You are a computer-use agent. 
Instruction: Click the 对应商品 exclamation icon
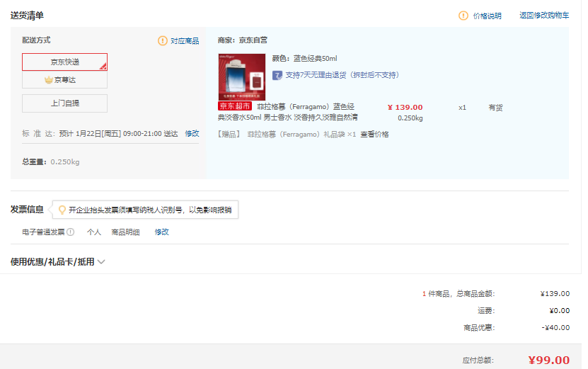[162, 40]
